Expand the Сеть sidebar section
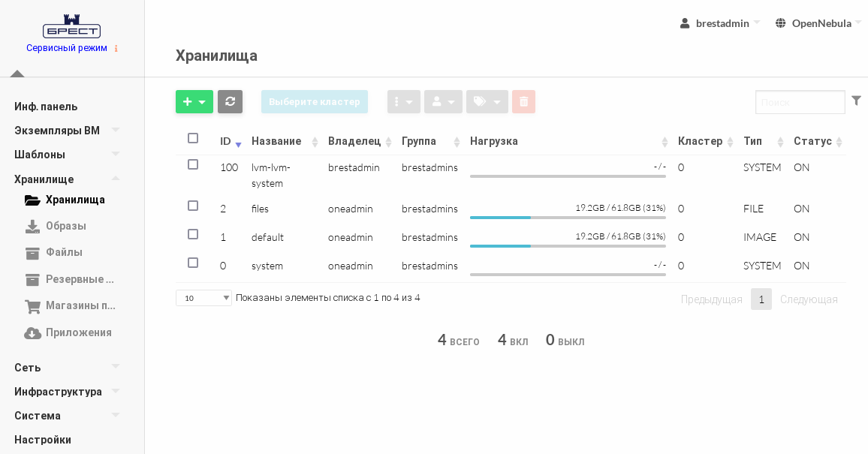The image size is (868, 454). point(28,368)
